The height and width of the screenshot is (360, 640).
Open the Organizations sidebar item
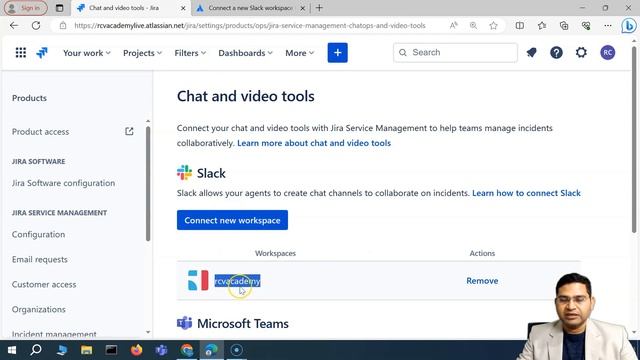39,309
